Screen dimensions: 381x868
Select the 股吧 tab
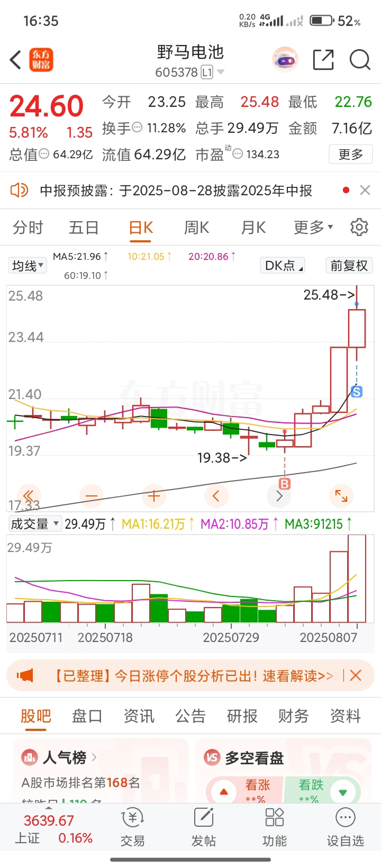click(36, 716)
